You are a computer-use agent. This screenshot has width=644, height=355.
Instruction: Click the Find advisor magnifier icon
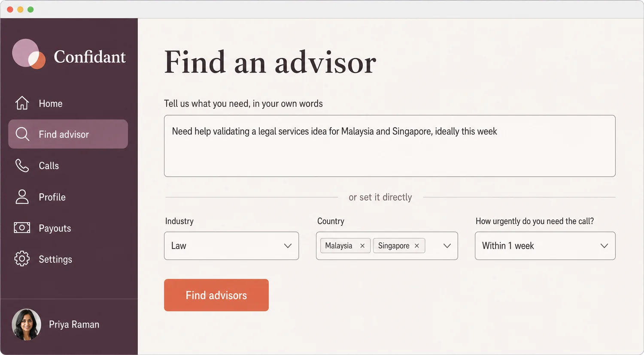pos(22,134)
